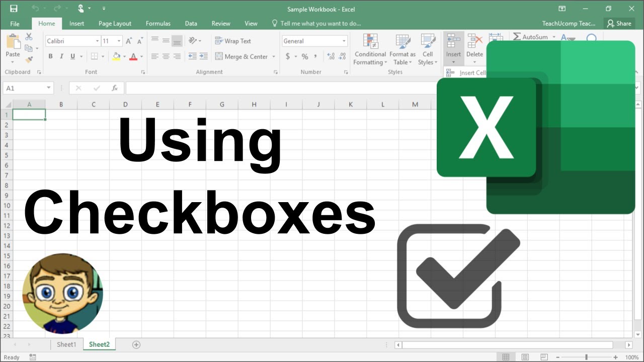
Task: Open the Font Color palette arrow
Action: [x=141, y=56]
